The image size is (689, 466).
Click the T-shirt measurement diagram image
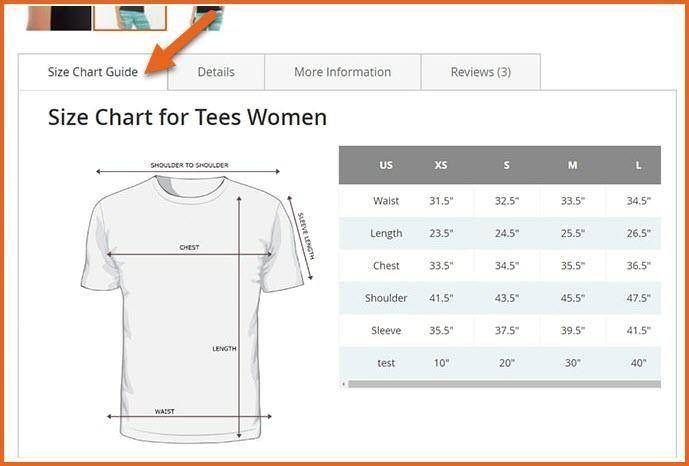(192, 300)
